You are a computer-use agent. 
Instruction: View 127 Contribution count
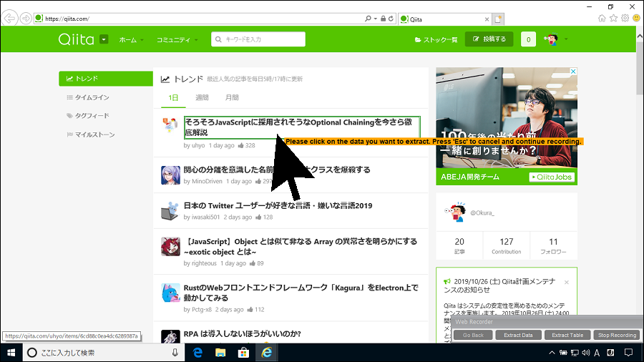point(507,245)
